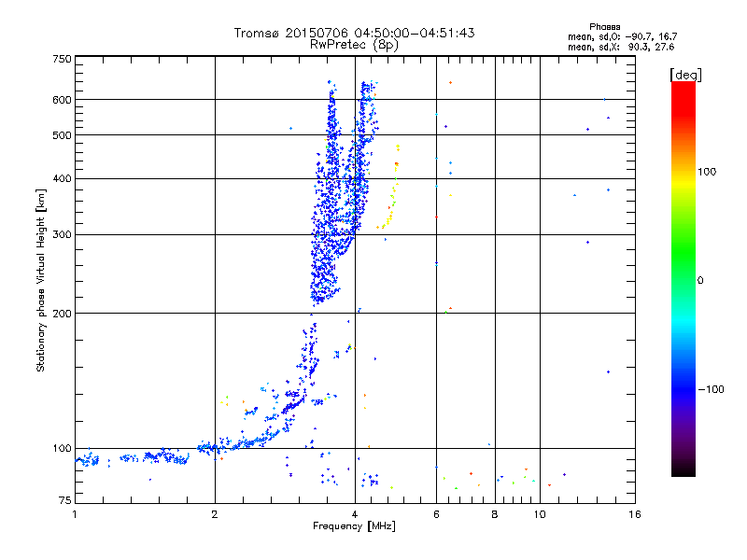The image size is (747, 560).
Task: Click the x-axis tick label '10'
Action: (540, 514)
